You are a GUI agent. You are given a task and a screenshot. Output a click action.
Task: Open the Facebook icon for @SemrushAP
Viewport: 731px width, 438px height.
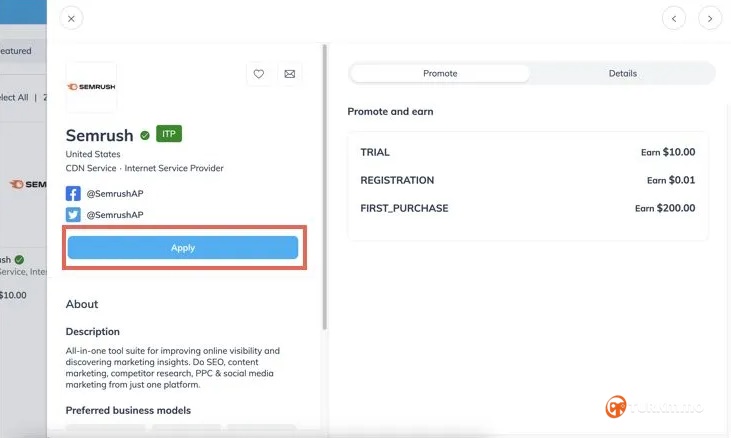[x=73, y=193]
